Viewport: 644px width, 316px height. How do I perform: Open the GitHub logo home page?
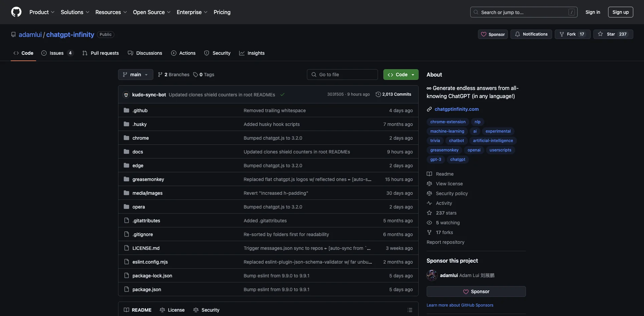16,12
